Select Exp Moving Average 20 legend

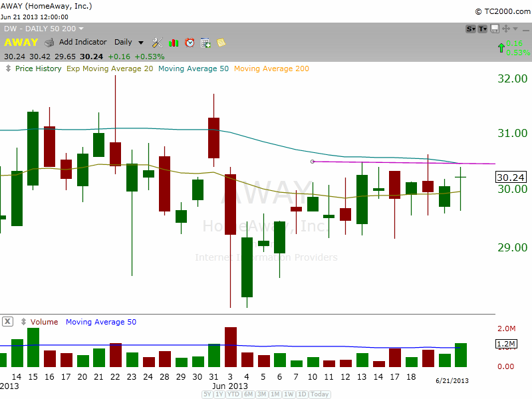pyautogui.click(x=110, y=68)
